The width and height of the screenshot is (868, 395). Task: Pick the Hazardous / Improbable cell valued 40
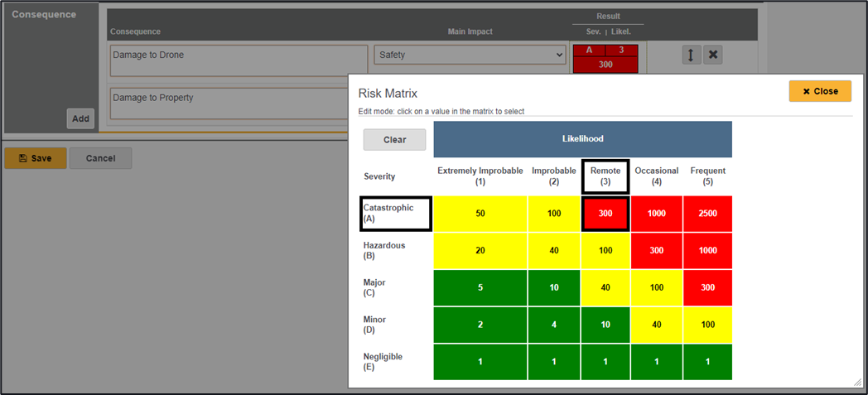pyautogui.click(x=553, y=250)
